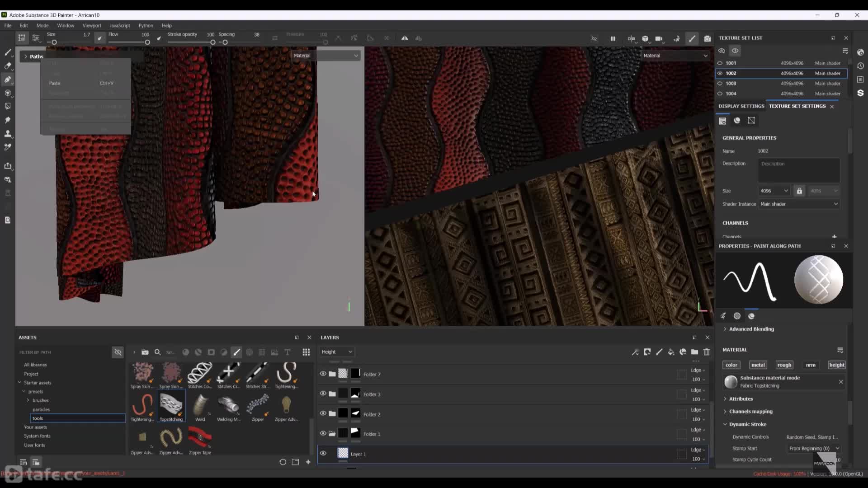Toggle visibility of Folder 7
This screenshot has width=868, height=488.
323,374
